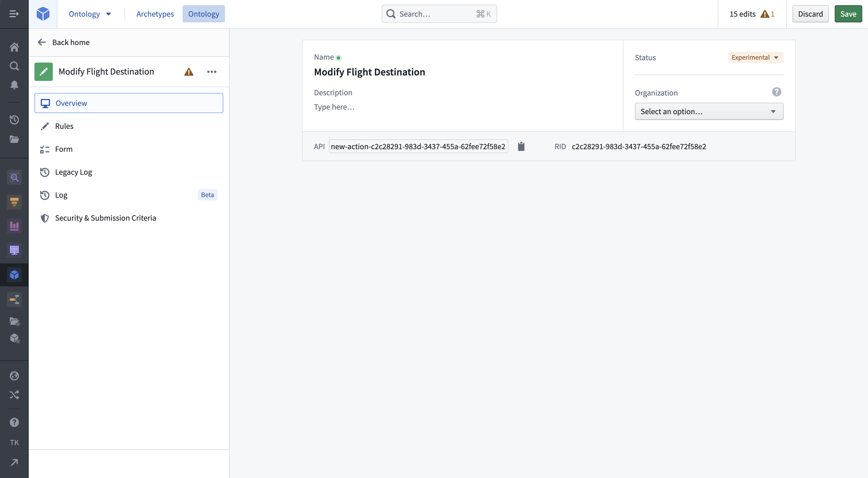
Task: Switch to the Archetypes tab
Action: tap(155, 14)
